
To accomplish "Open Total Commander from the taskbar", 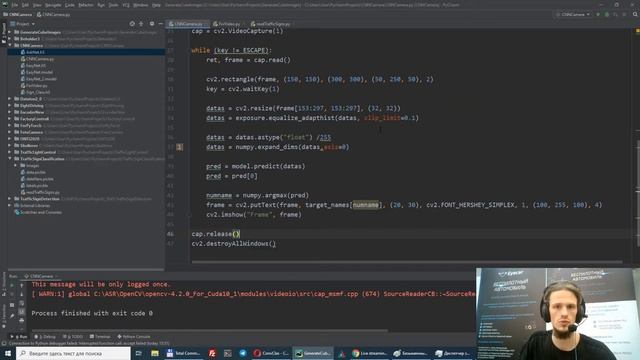I will coord(183,353).
